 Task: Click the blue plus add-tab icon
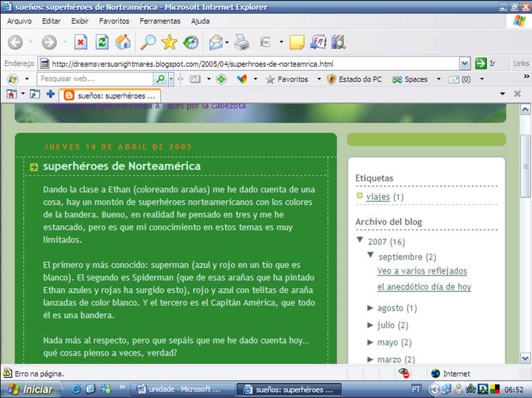pos(50,94)
